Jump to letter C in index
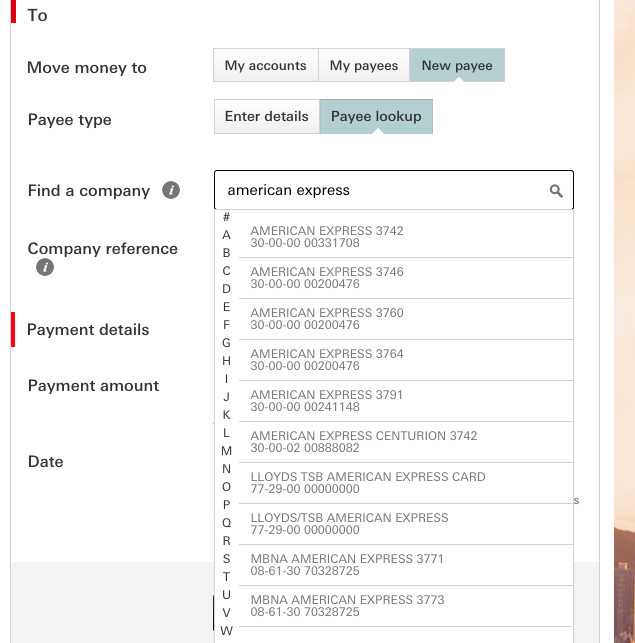 226,271
